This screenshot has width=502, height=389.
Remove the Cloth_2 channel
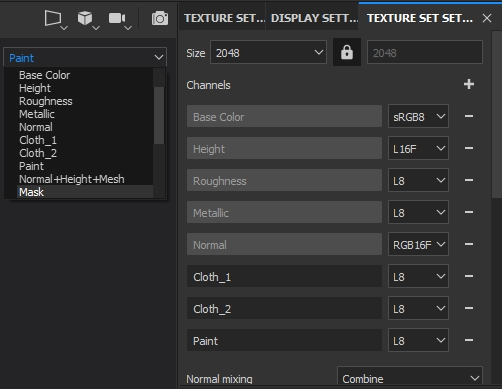pyautogui.click(x=469, y=308)
